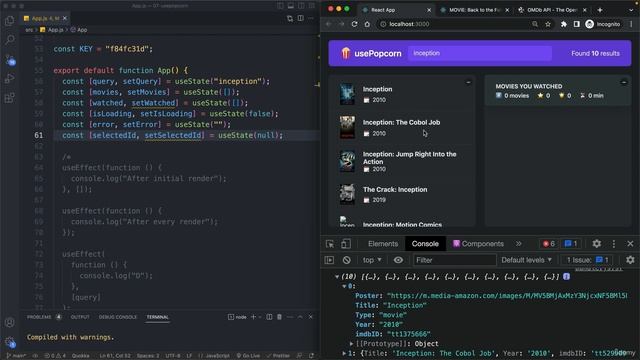This screenshot has height=360, width=640.
Task: Reload the localhost page in browser
Action: (x=354, y=24)
